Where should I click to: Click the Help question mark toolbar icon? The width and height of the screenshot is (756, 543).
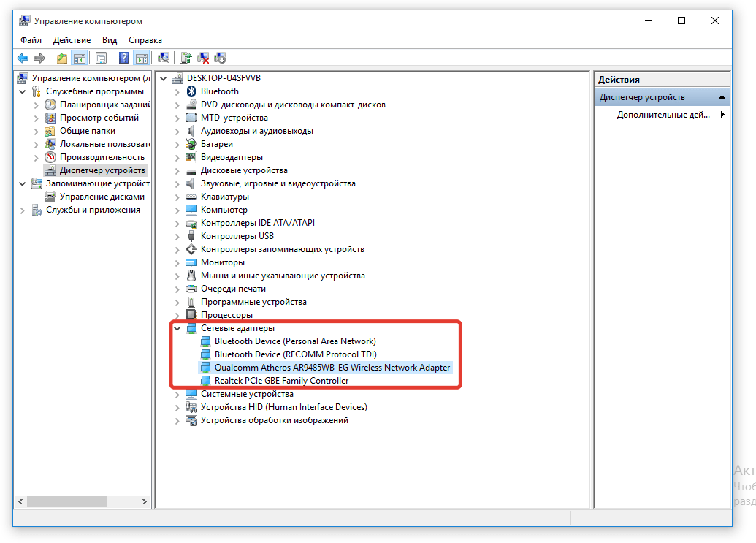[124, 58]
